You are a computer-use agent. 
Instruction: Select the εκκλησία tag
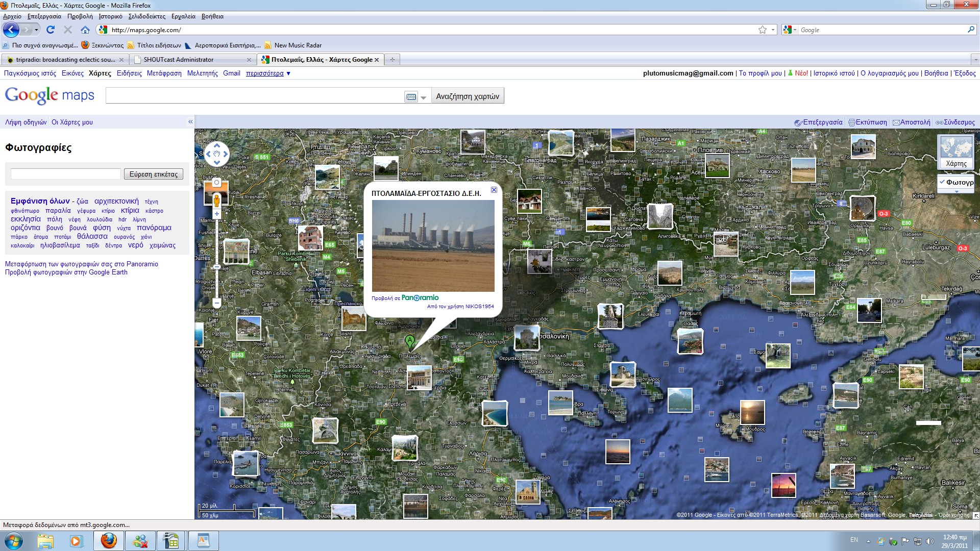click(26, 219)
